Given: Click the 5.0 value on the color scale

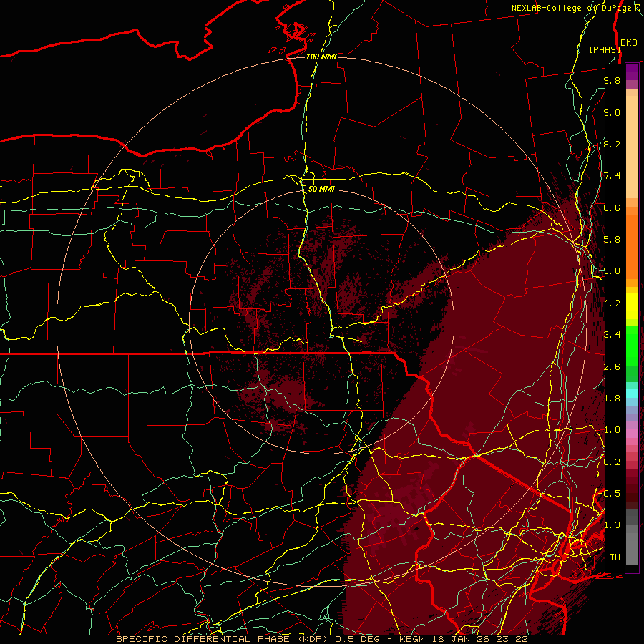Looking at the screenshot, I should (x=612, y=271).
